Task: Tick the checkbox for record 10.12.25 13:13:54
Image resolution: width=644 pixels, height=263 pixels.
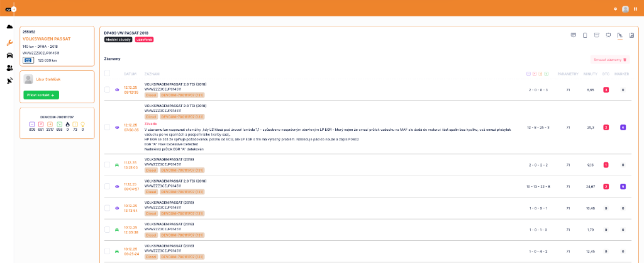Action: click(107, 208)
